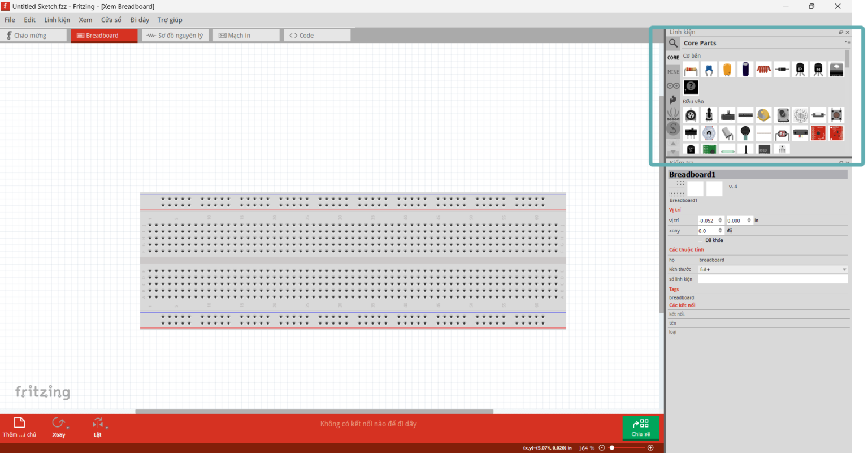Click the Xoay rotate tool
This screenshot has height=453, width=868.
point(59,427)
